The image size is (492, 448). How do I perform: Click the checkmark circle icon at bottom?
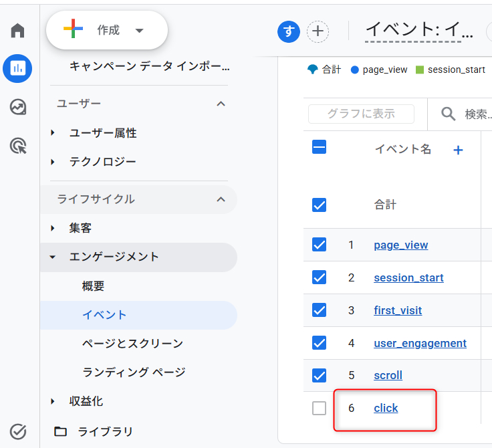18,431
